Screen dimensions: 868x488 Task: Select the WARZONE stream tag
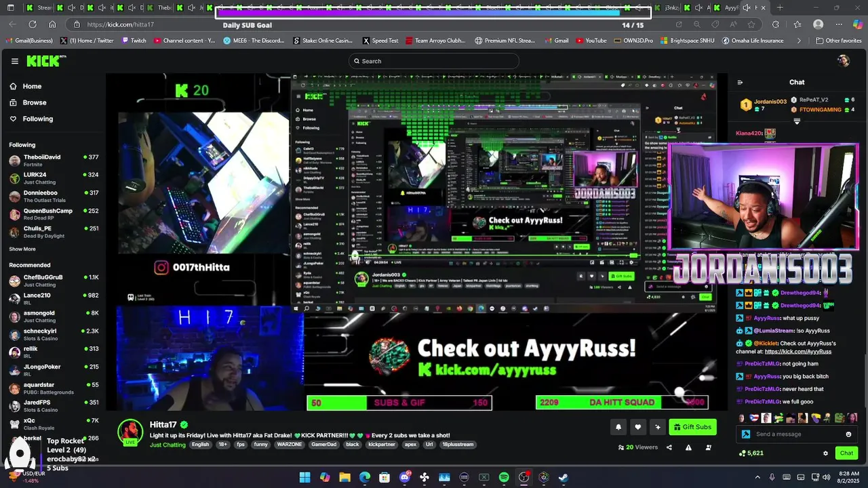[290, 445]
